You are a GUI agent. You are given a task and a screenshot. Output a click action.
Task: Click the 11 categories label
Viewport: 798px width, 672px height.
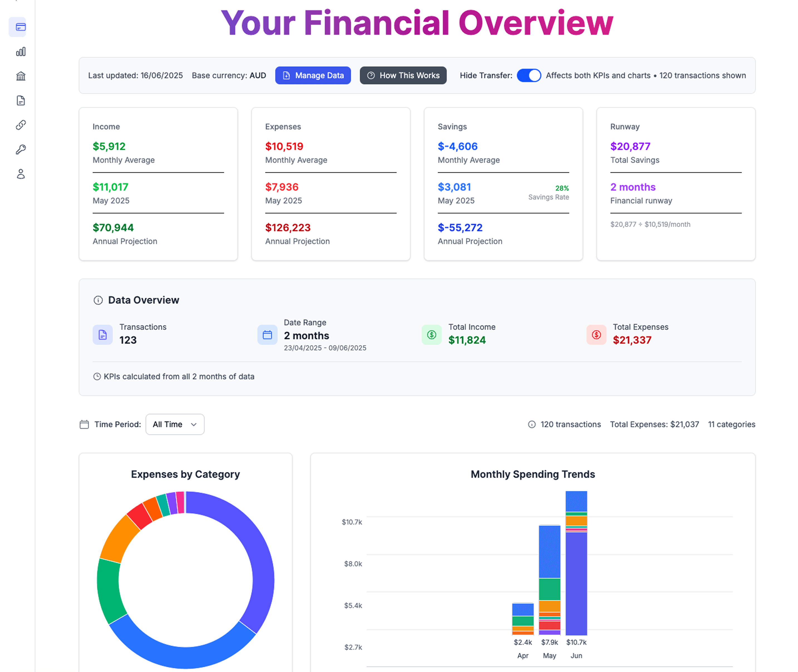[x=732, y=424]
